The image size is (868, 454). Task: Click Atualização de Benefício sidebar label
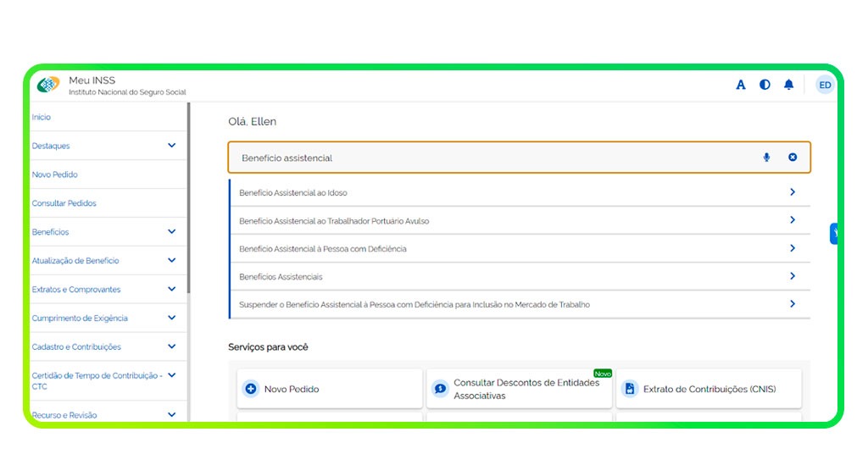pos(75,261)
